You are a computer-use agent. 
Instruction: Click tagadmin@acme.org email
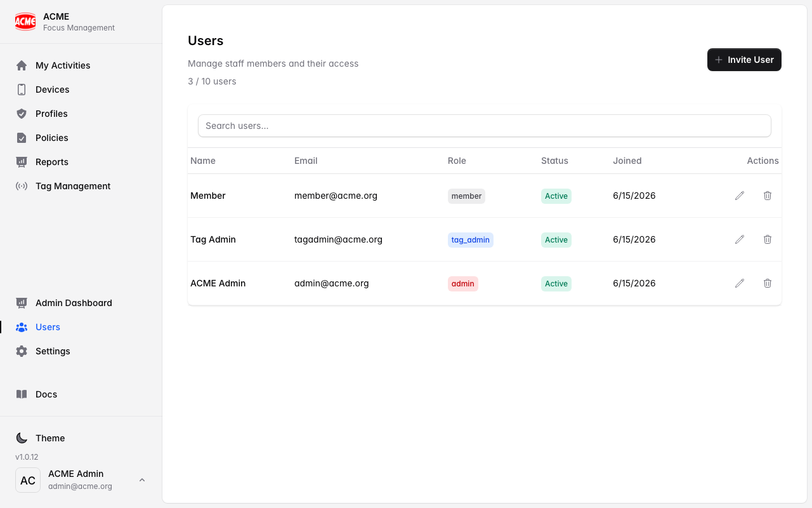(x=338, y=239)
